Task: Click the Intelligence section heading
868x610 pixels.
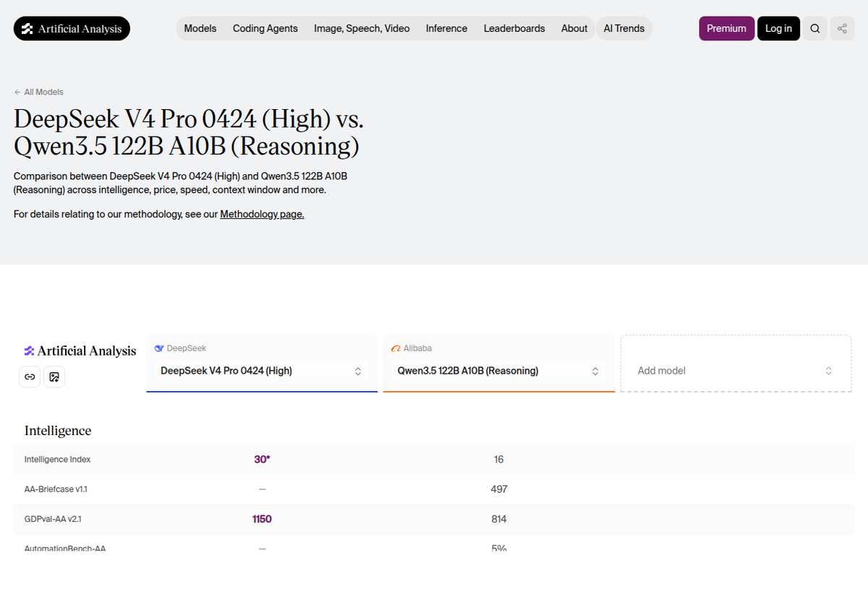Action: 58,431
